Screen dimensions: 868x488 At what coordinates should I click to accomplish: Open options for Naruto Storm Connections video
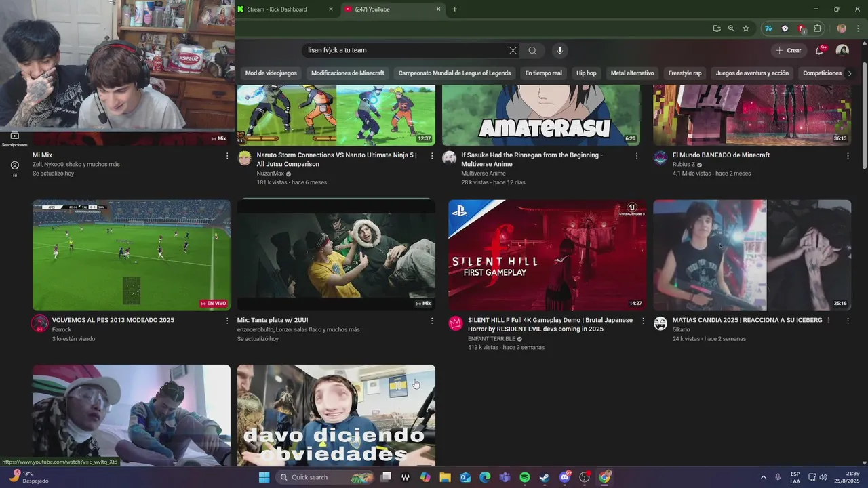432,156
